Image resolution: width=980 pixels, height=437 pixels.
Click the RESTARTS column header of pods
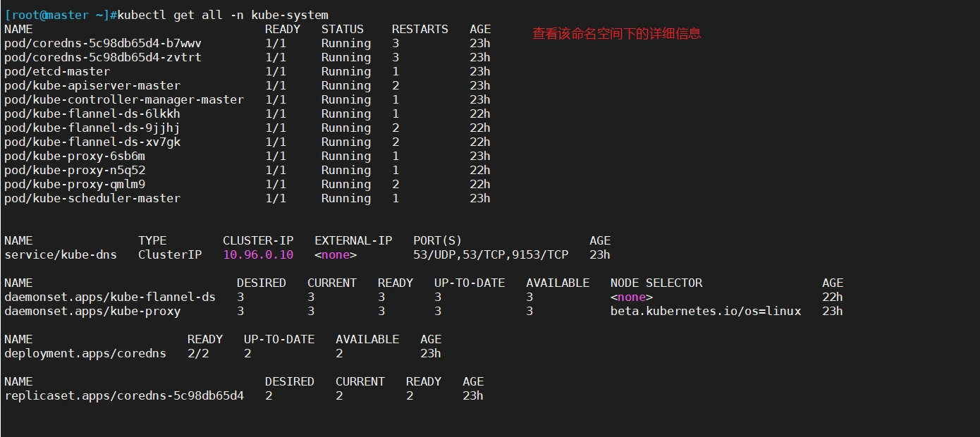[420, 29]
